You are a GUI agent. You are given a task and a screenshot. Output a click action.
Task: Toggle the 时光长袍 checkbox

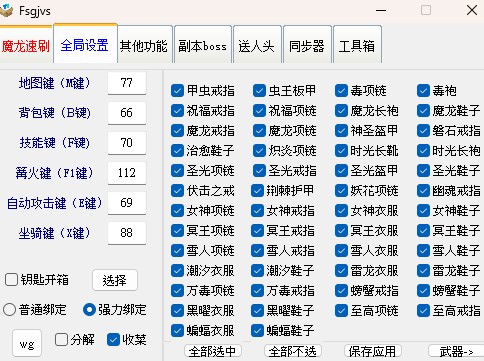pos(423,151)
